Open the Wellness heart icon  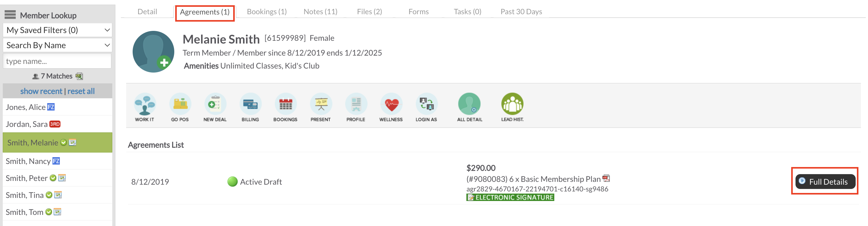pos(391,104)
